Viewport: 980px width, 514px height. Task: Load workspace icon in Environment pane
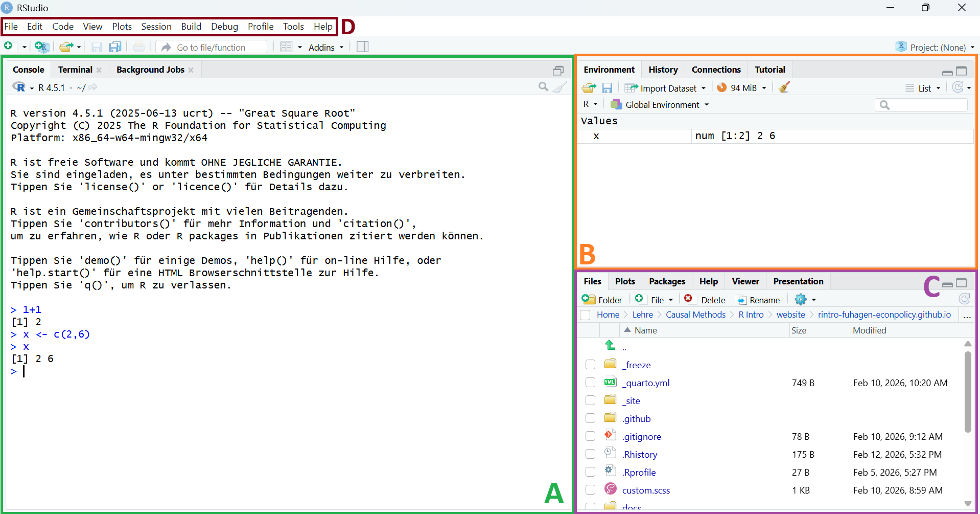[589, 87]
